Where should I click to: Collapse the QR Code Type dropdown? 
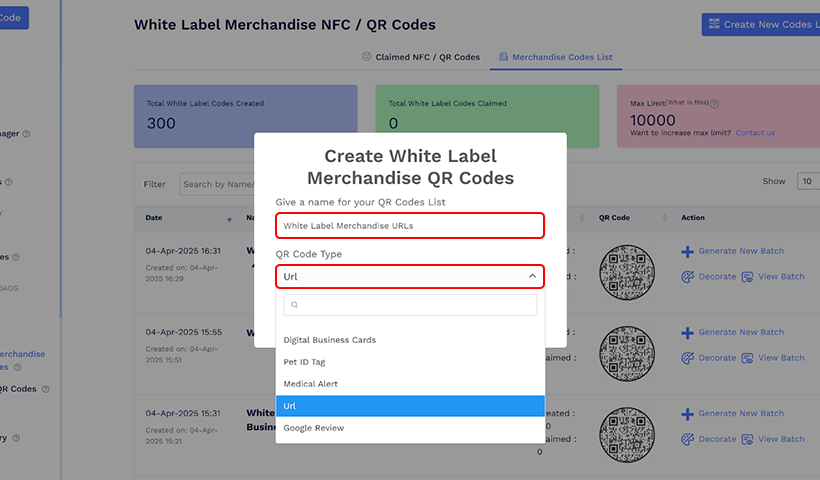(x=532, y=276)
